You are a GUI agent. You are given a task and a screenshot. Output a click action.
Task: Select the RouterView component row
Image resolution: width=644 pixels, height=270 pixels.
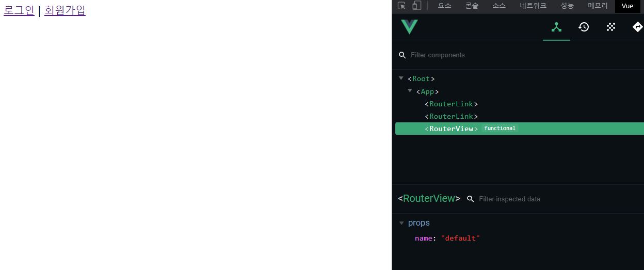pyautogui.click(x=520, y=129)
